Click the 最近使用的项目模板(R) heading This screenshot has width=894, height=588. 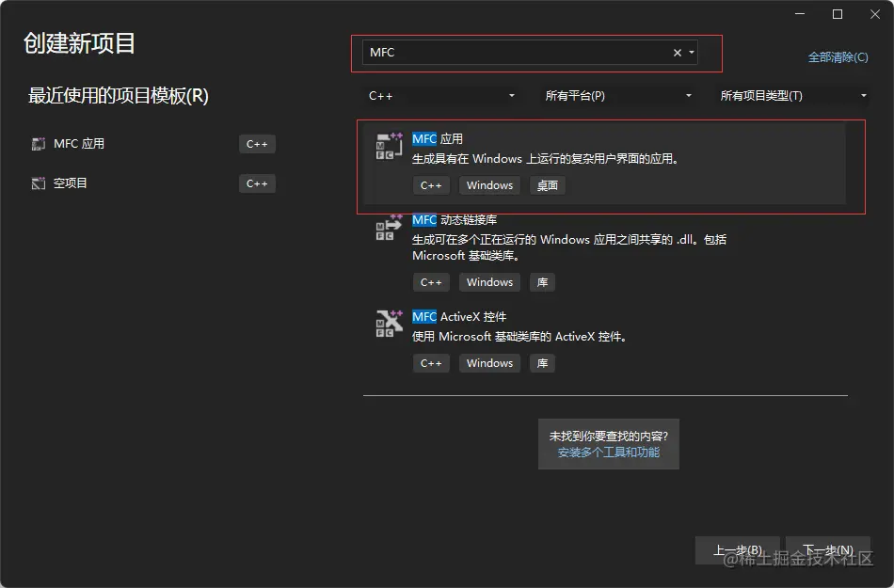point(119,95)
